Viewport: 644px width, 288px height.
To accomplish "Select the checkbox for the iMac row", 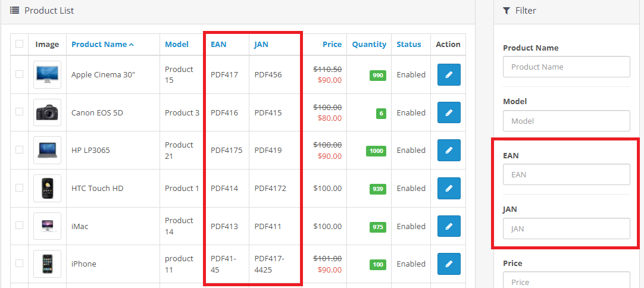I will tap(20, 226).
